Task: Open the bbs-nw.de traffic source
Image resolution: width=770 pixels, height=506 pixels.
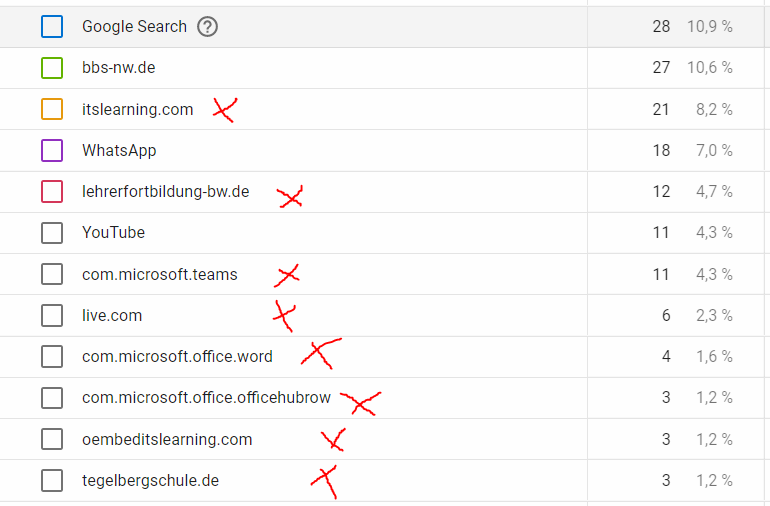Action: tap(118, 68)
